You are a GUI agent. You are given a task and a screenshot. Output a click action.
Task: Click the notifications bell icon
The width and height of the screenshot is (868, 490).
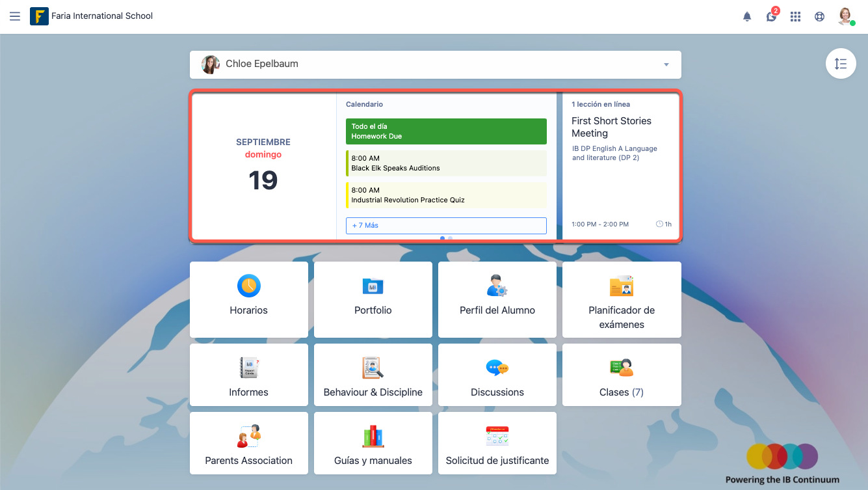tap(747, 17)
